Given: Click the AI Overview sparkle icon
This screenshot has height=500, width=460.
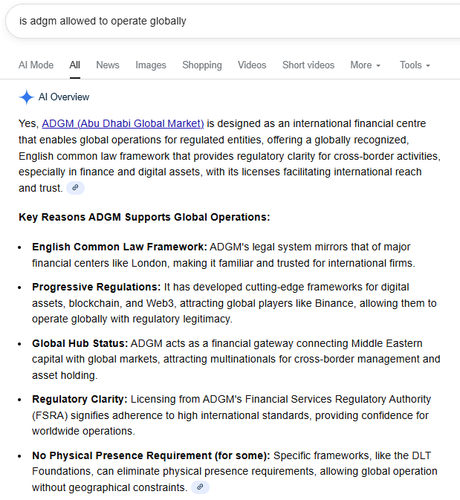Looking at the screenshot, I should click(x=26, y=97).
